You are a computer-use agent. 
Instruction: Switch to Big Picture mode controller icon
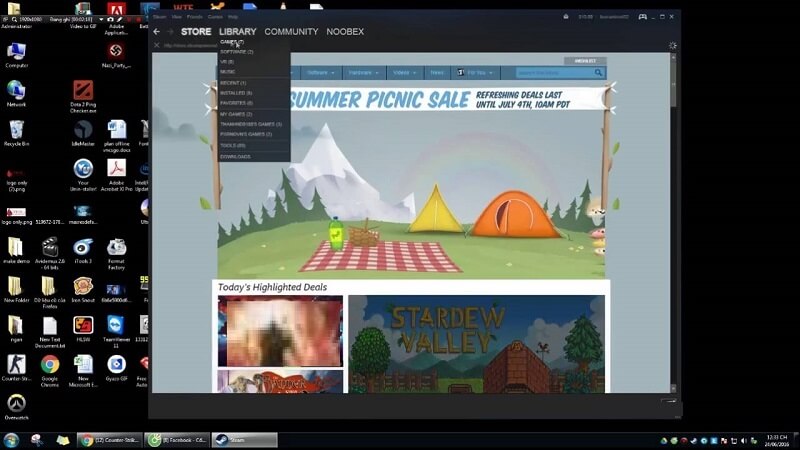642,17
